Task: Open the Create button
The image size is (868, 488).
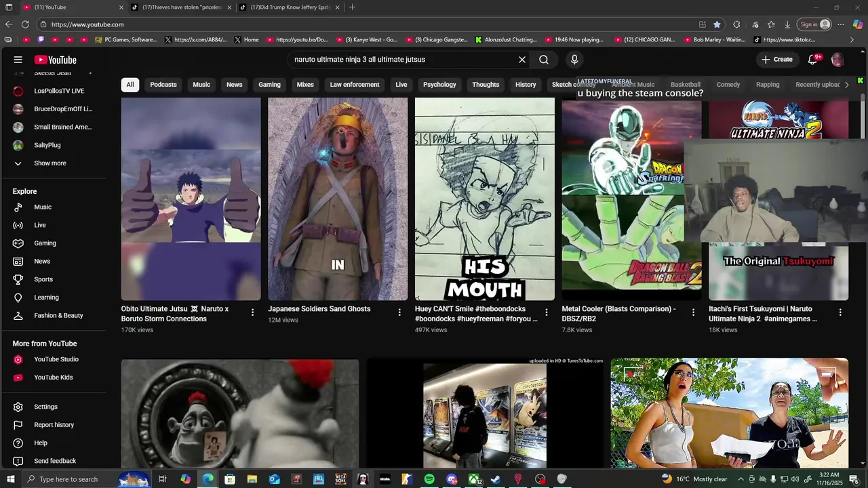Action: coord(776,60)
